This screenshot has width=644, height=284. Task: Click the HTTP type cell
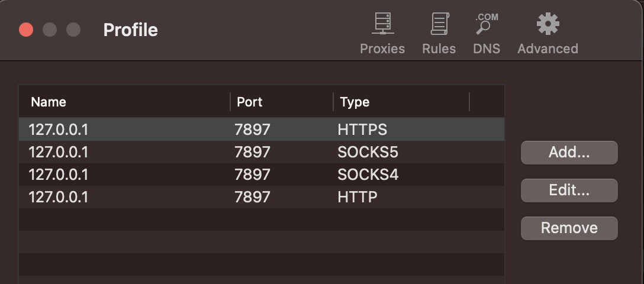[357, 198]
